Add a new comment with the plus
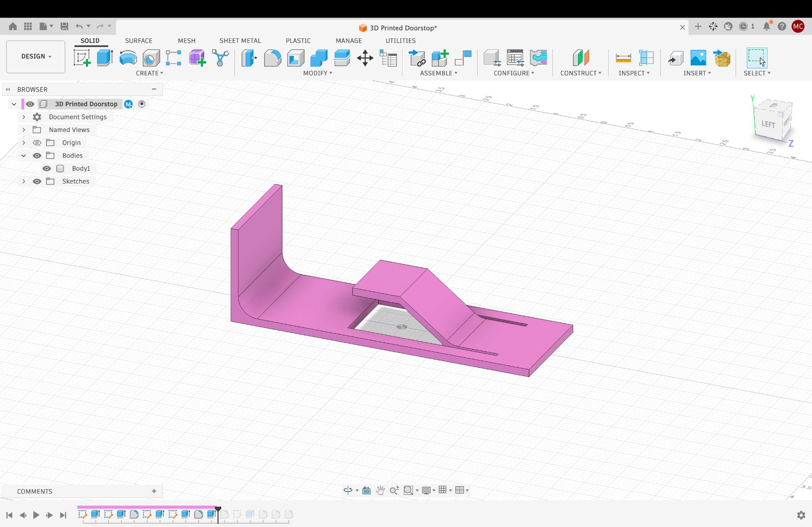Viewport: 812px width, 527px height. point(154,491)
